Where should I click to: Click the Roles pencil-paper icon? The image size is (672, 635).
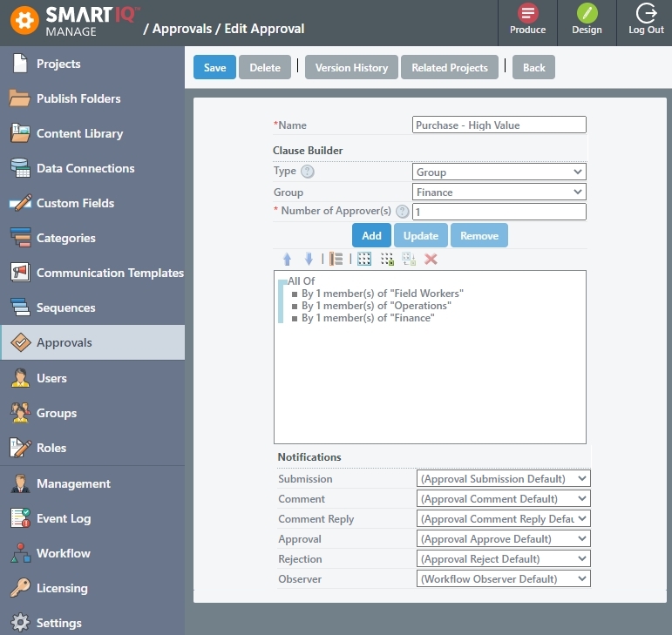(20, 448)
